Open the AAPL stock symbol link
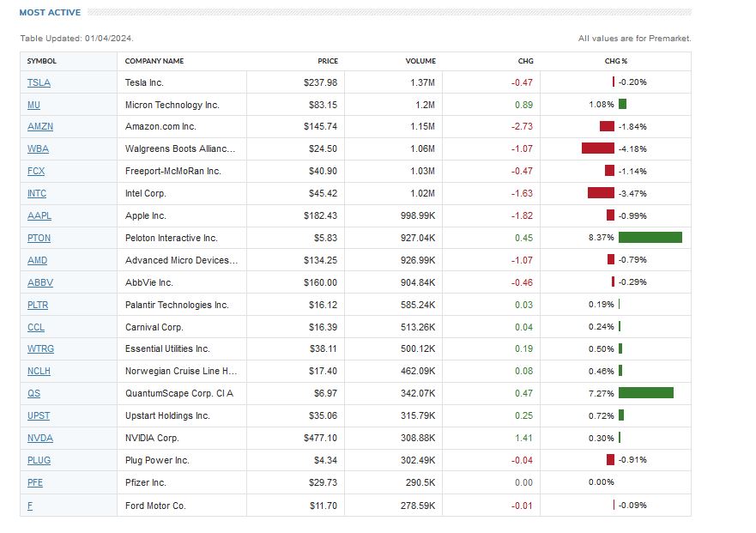Image resolution: width=756 pixels, height=533 pixels. 38,215
